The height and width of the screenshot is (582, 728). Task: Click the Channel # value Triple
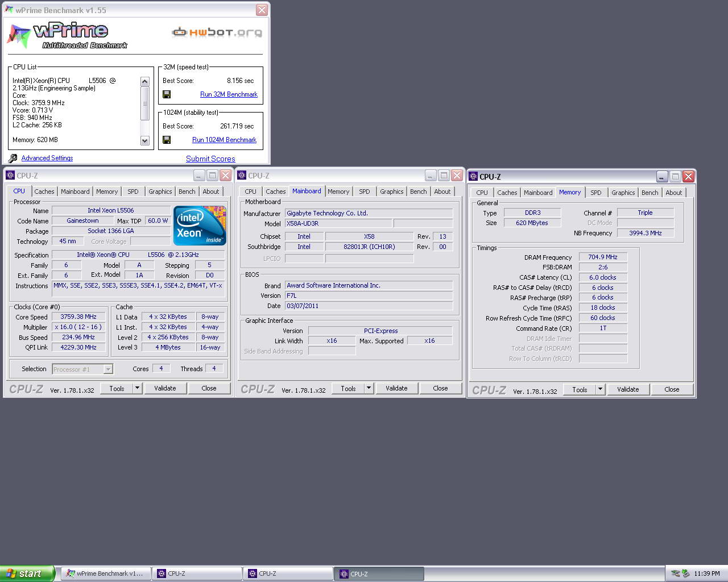coord(646,213)
